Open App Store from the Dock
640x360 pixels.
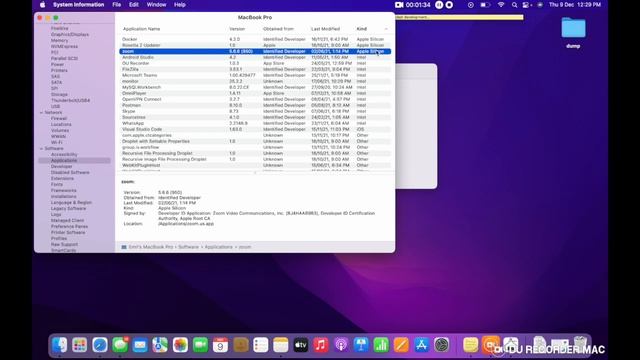(x=421, y=345)
